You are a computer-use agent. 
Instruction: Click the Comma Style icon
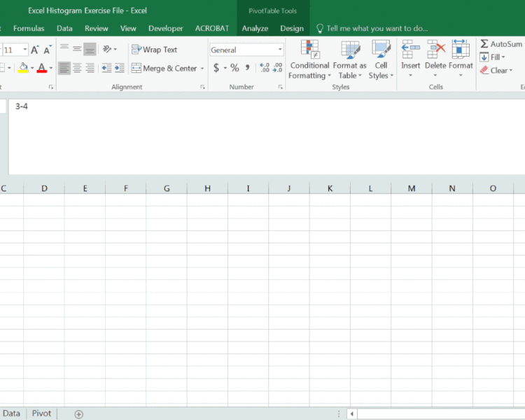(x=248, y=68)
